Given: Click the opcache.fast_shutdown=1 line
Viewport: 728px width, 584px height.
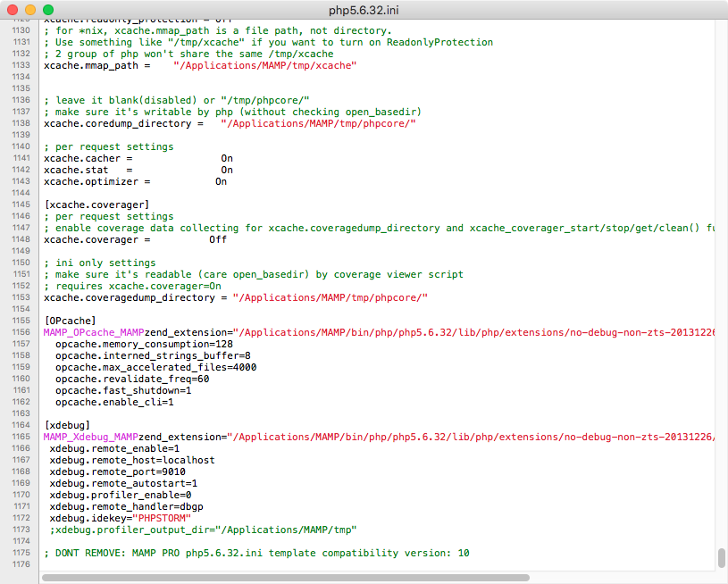Looking at the screenshot, I should point(123,390).
